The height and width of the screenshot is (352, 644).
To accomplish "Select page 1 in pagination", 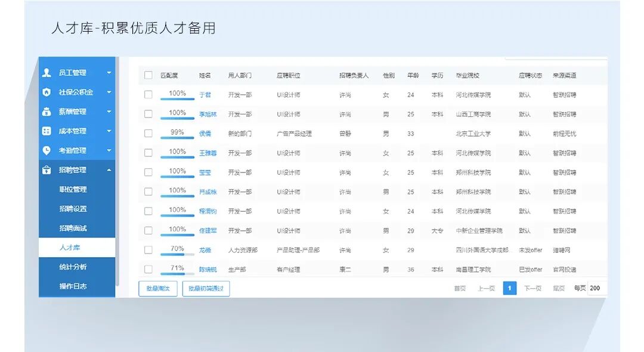I will [510, 288].
